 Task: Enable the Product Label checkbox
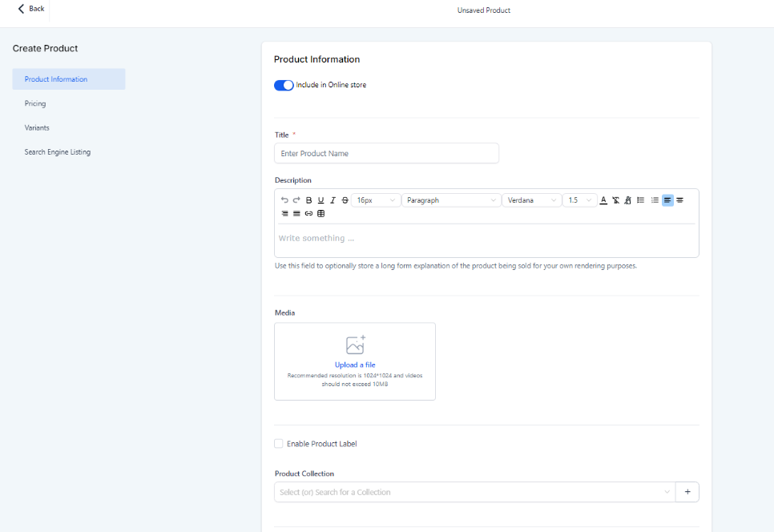pyautogui.click(x=279, y=444)
